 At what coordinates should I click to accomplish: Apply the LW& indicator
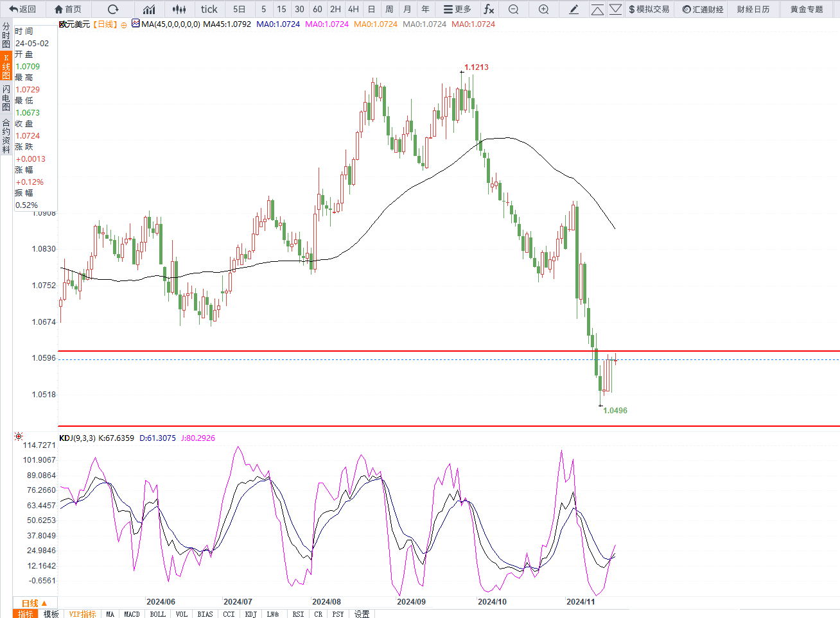click(273, 614)
